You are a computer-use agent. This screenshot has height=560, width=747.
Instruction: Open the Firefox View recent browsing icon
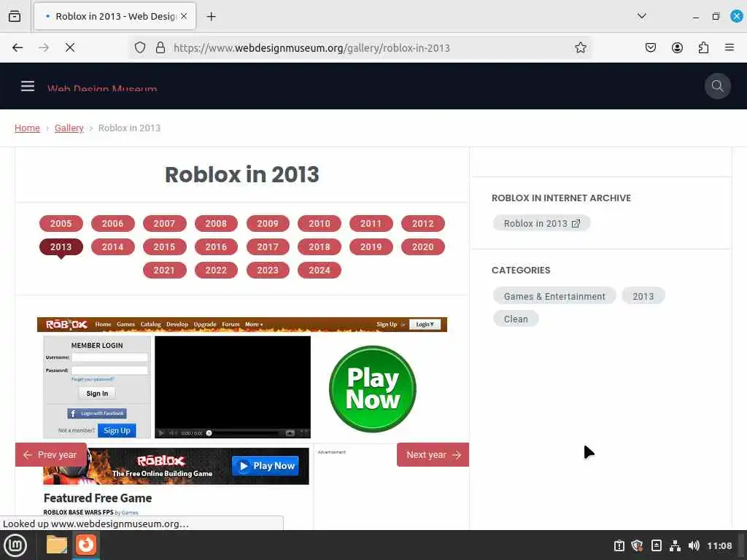click(x=15, y=16)
